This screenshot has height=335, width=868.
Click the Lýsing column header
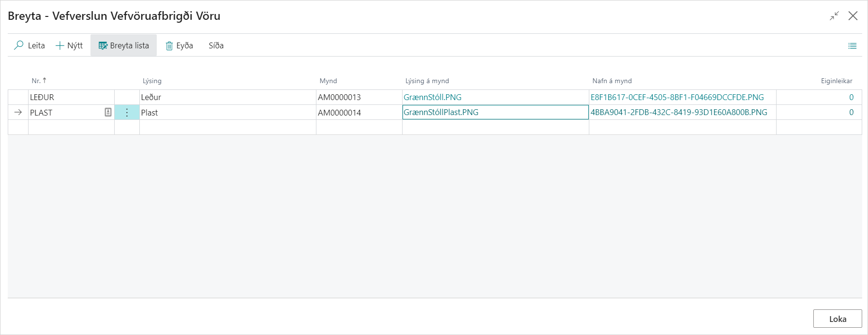(x=152, y=81)
